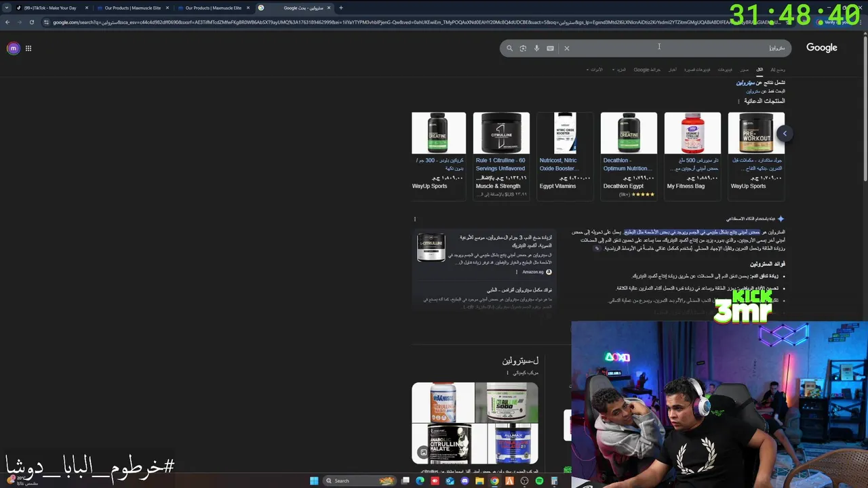Open Discord from the taskbar
The image size is (868, 488).
(x=465, y=481)
